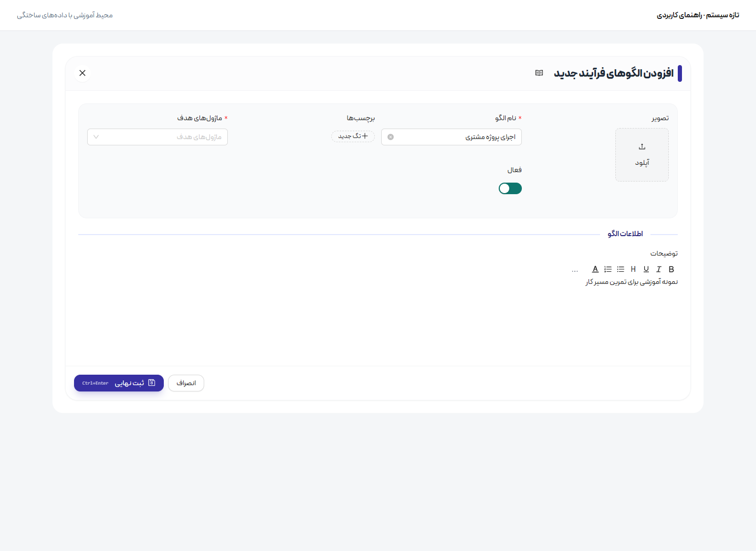Viewport: 756px width, 551px height.
Task: Toggle bold formatting in the description editor
Action: click(671, 269)
